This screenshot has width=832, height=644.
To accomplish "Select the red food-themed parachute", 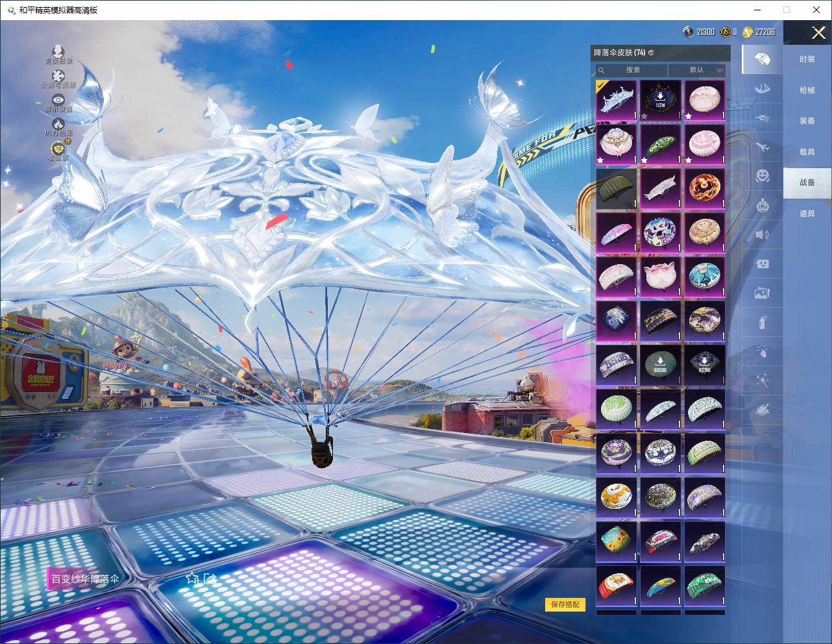I will [617, 586].
